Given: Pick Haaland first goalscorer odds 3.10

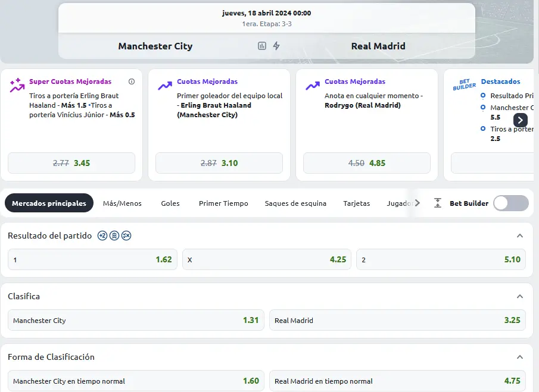Looking at the screenshot, I should pos(219,163).
